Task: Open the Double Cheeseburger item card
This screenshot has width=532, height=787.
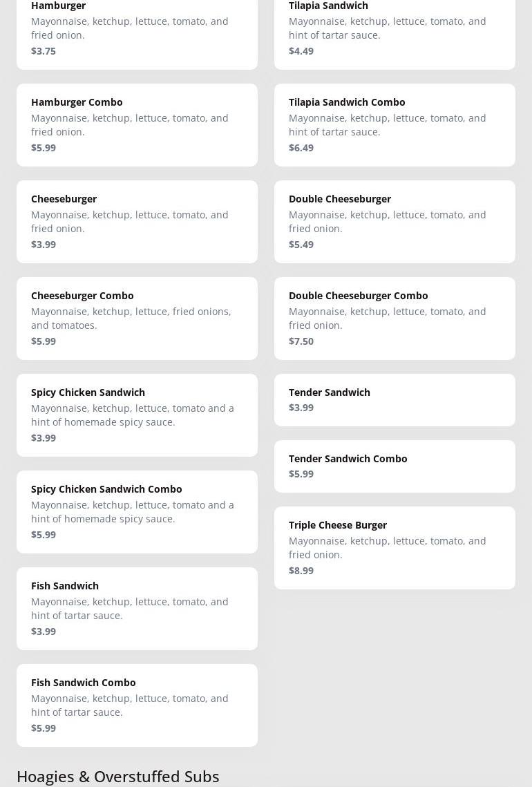Action: (x=395, y=221)
